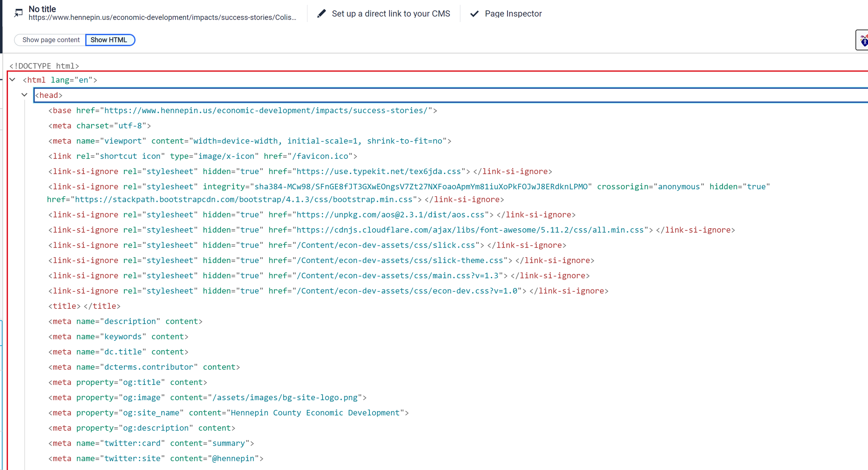Click the checkmark icon before Page Inspector

coord(474,14)
